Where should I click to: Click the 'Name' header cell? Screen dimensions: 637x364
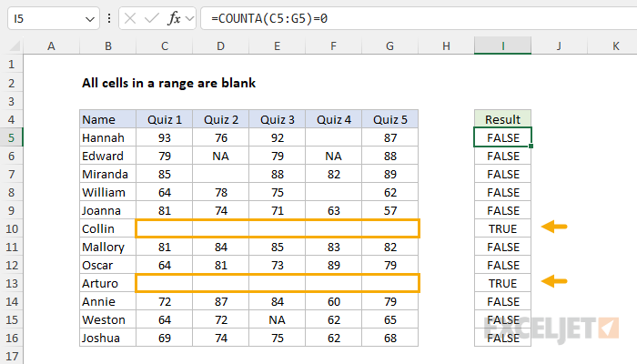tap(108, 119)
